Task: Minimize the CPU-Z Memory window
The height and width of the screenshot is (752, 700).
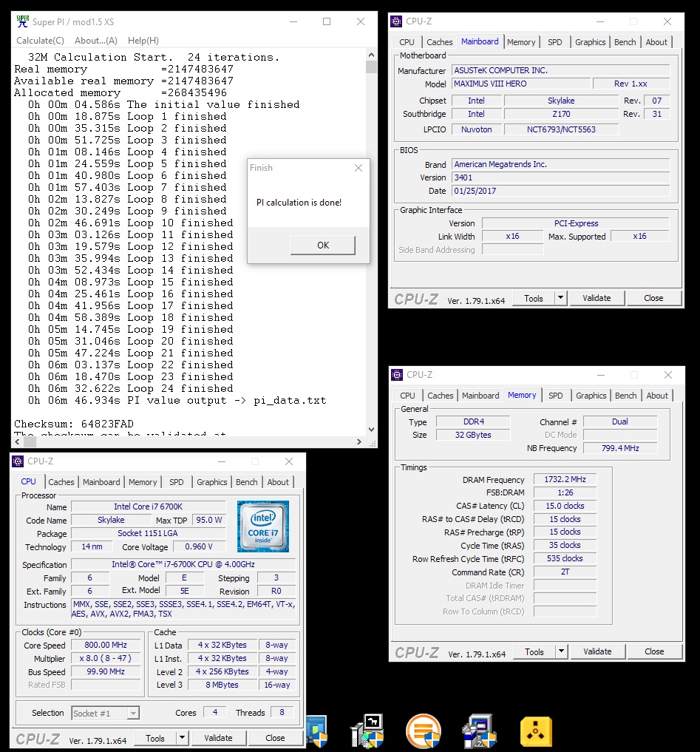Action: point(601,375)
